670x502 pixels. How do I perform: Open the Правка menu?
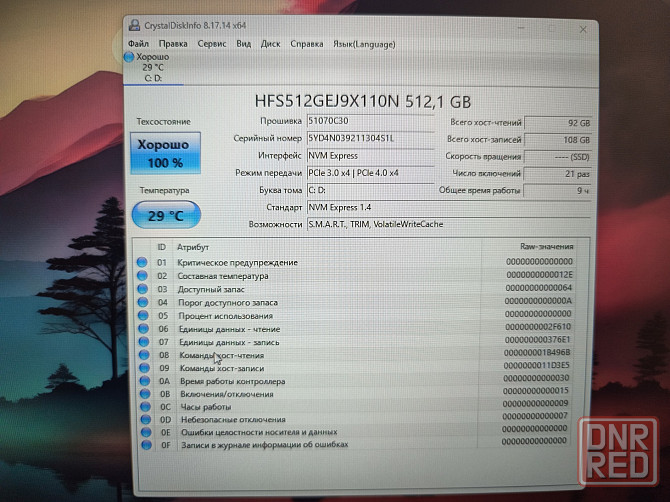(x=173, y=44)
